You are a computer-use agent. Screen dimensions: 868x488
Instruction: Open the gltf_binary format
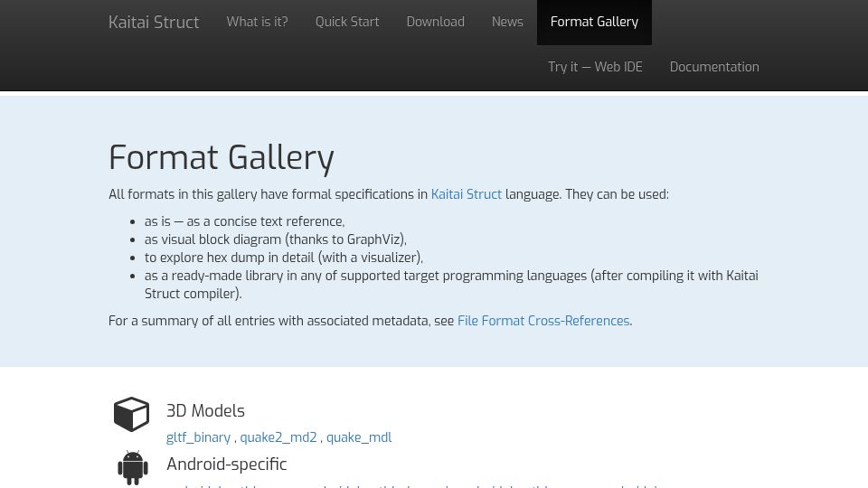198,437
